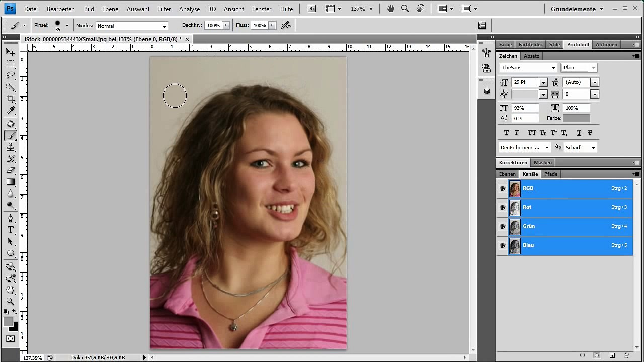Open the TheSans font family dropdown
The width and height of the screenshot is (644, 362).
click(553, 68)
